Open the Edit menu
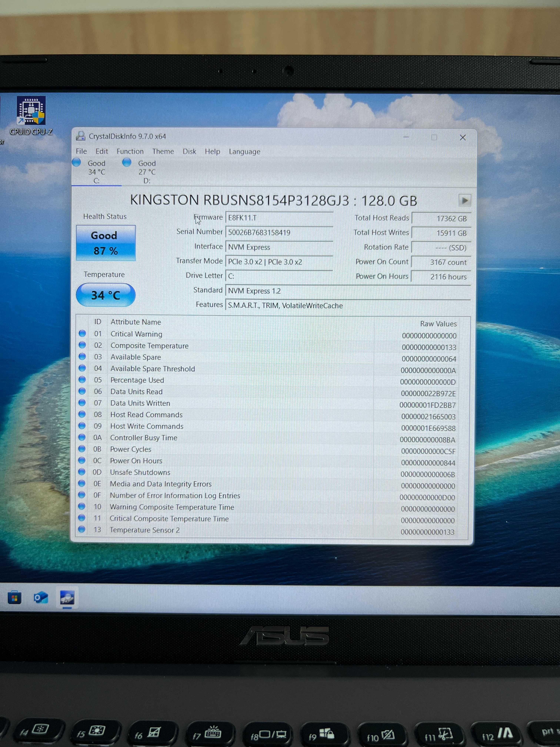Screen dimensions: 560x747 coord(102,151)
